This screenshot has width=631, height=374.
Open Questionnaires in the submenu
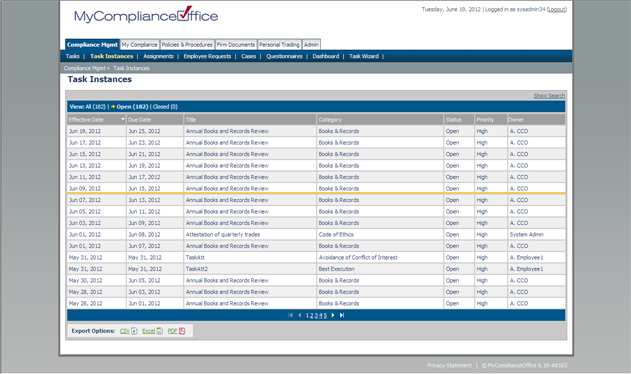(x=284, y=56)
